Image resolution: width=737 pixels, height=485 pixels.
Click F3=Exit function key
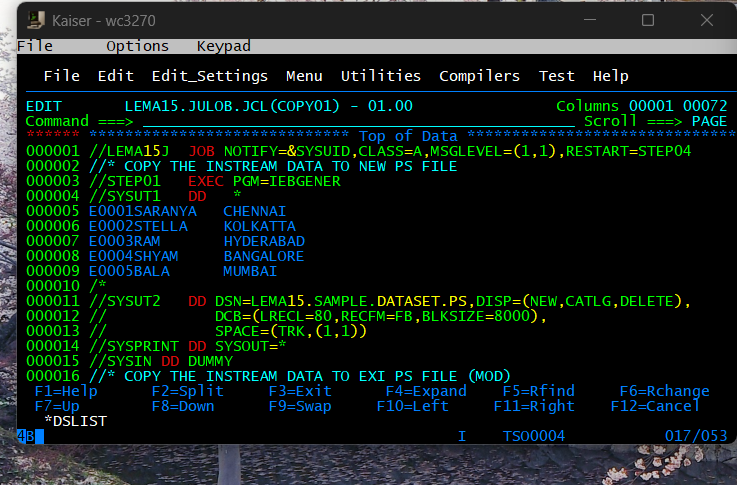coord(300,391)
